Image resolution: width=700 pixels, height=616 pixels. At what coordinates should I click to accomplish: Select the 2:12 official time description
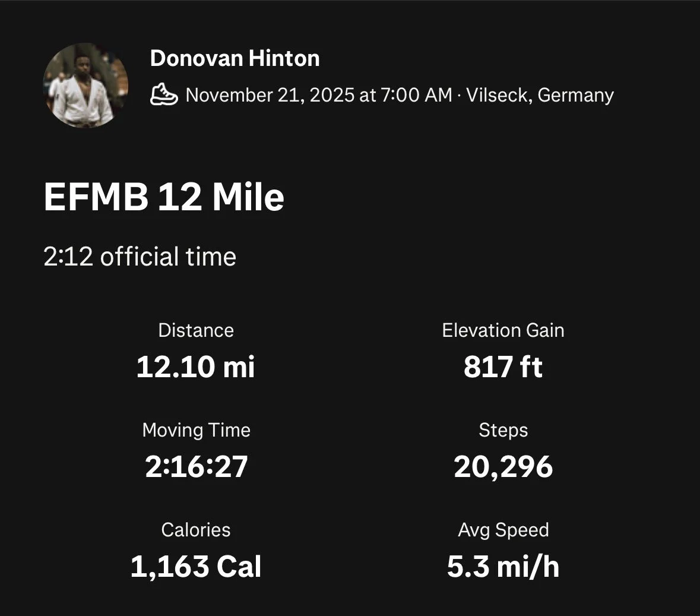coord(140,257)
